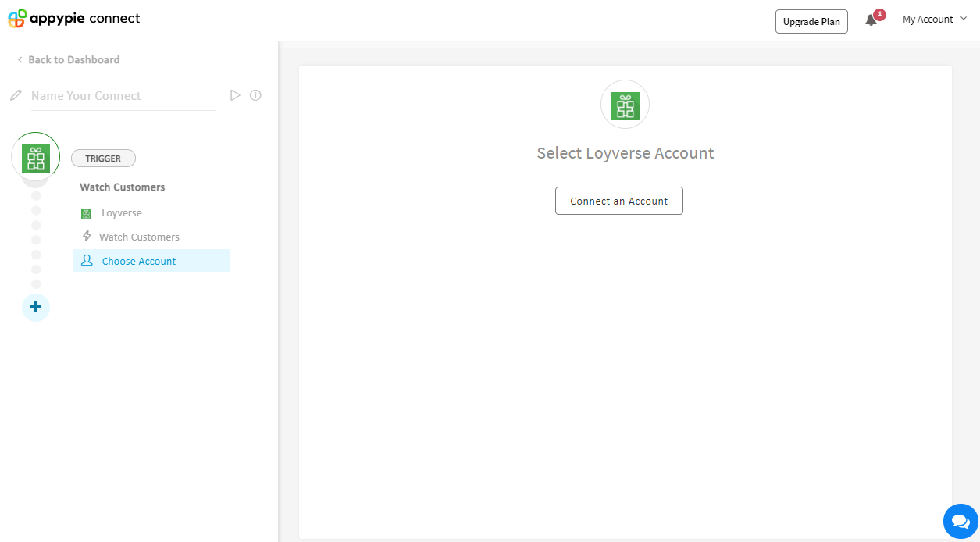Click the Select Loyverse Account heading
The height and width of the screenshot is (542, 980).
click(x=625, y=153)
